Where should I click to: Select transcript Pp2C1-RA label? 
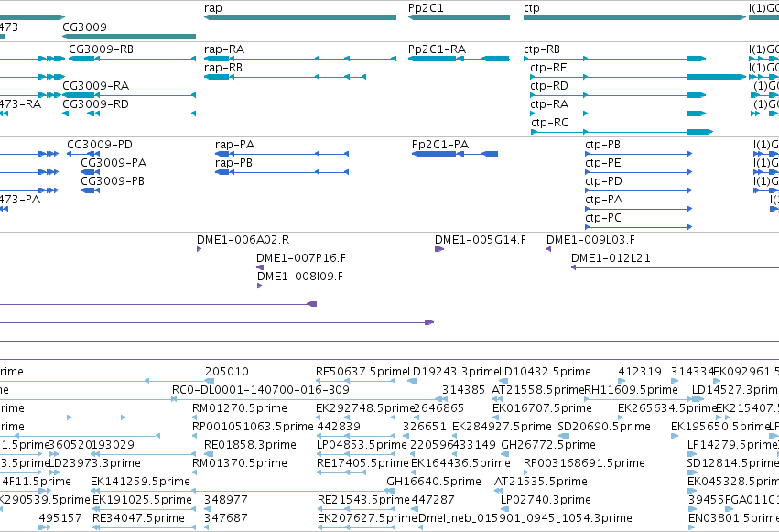point(438,49)
